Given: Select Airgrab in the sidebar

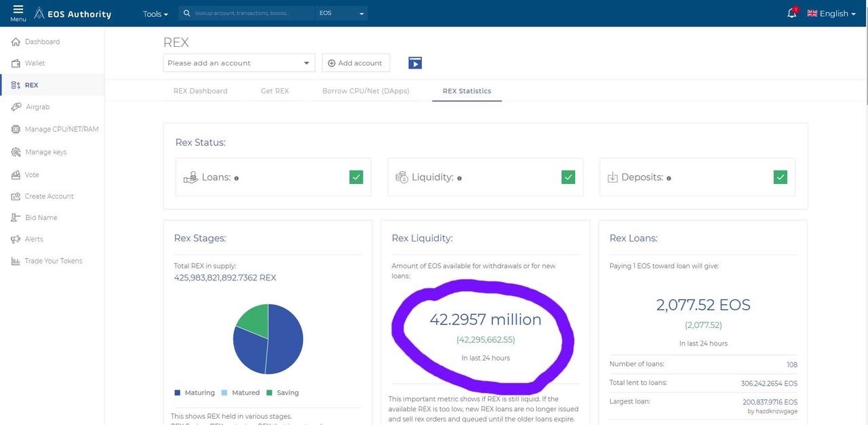Looking at the screenshot, I should point(37,107).
